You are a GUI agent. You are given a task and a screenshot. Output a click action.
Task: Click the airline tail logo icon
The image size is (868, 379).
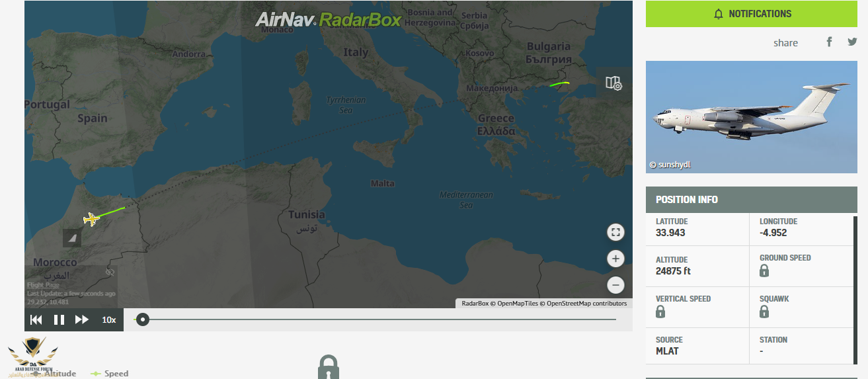click(x=72, y=237)
